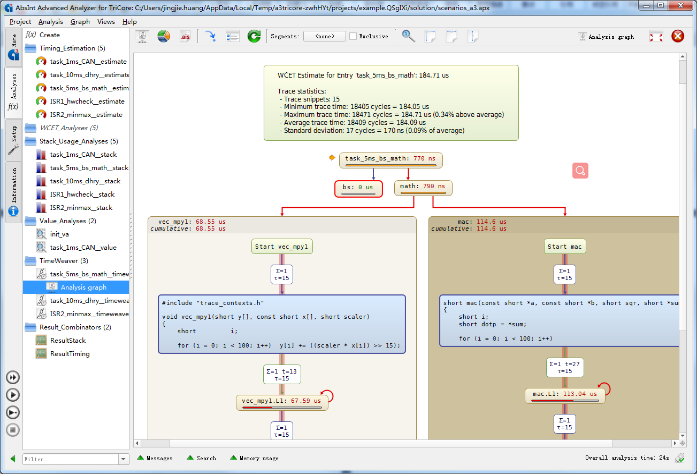Click the blue arrow step-into icon

click(x=211, y=36)
